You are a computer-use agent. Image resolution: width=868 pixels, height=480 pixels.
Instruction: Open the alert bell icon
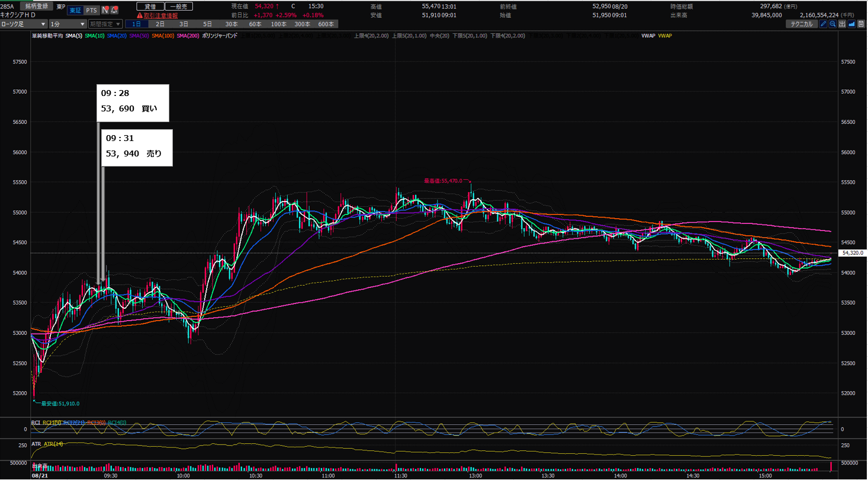tap(113, 10)
